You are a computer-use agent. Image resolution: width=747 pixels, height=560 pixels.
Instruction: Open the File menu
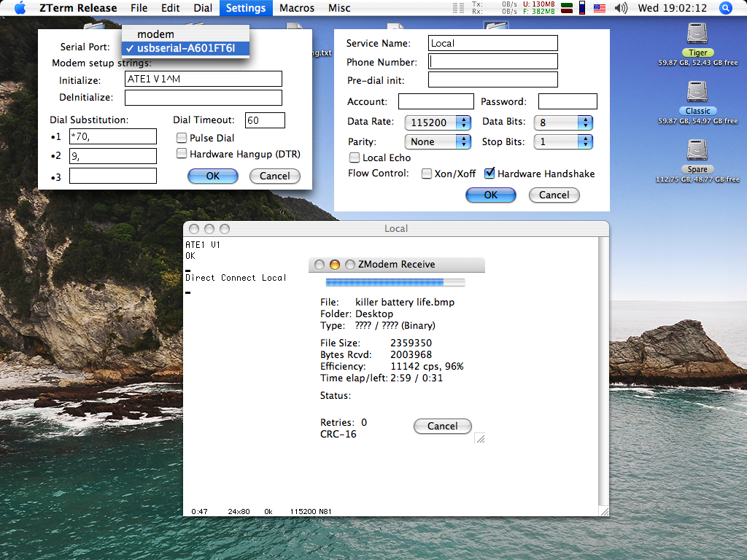[139, 8]
